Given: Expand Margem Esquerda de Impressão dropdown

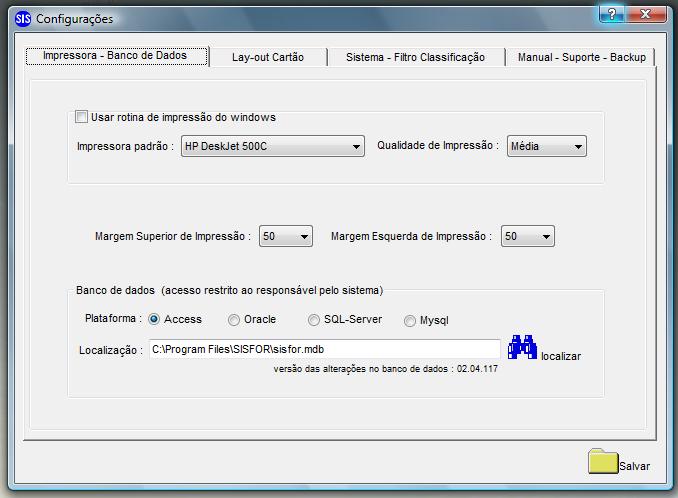Looking at the screenshot, I should click(x=528, y=236).
